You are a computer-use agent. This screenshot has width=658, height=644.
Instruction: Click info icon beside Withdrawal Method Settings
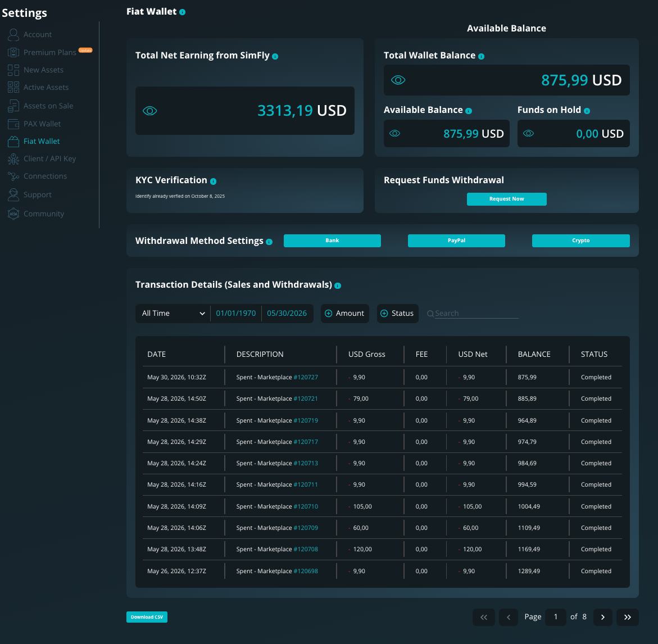pos(269,242)
